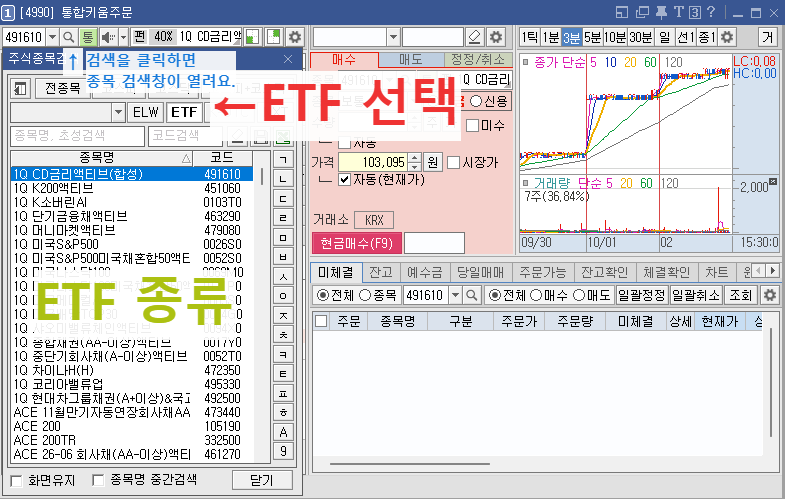This screenshot has width=785, height=499.
Task: Click layout icon with green bottom-left square
Action: [252, 37]
